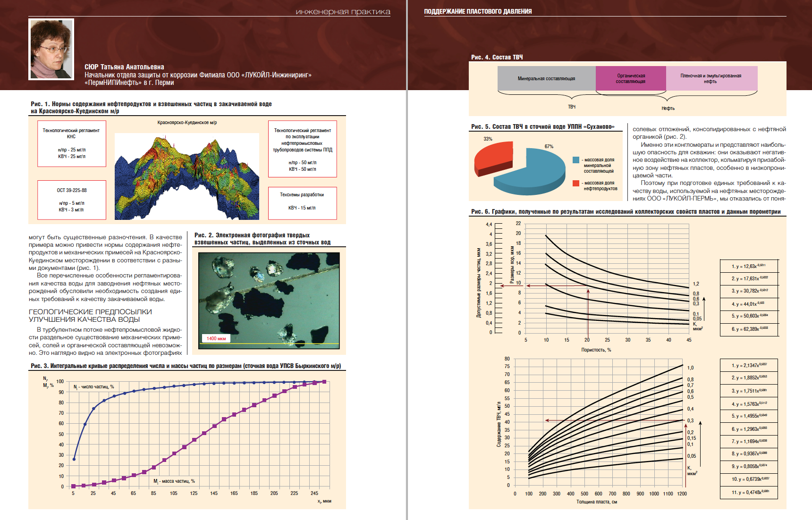Click the 'Рис. 4. Состав ТВЧ' caption
This screenshot has height=520, width=812.
497,57
